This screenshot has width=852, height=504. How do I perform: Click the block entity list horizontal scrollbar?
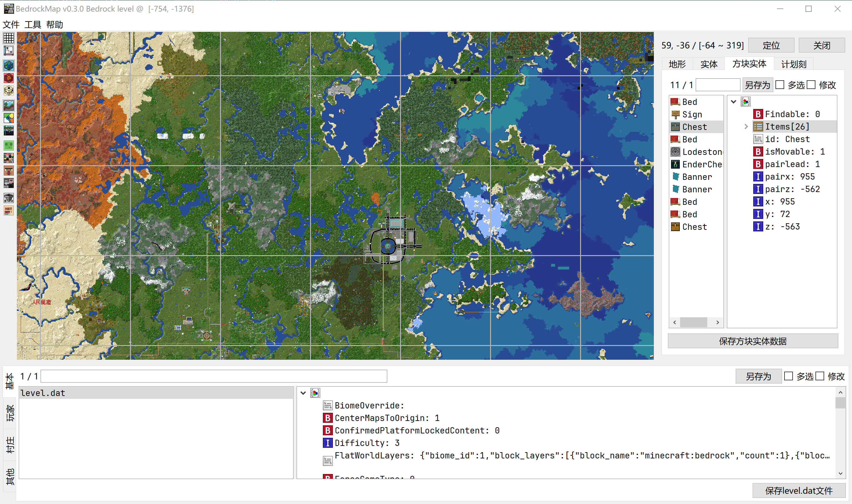coord(694,322)
